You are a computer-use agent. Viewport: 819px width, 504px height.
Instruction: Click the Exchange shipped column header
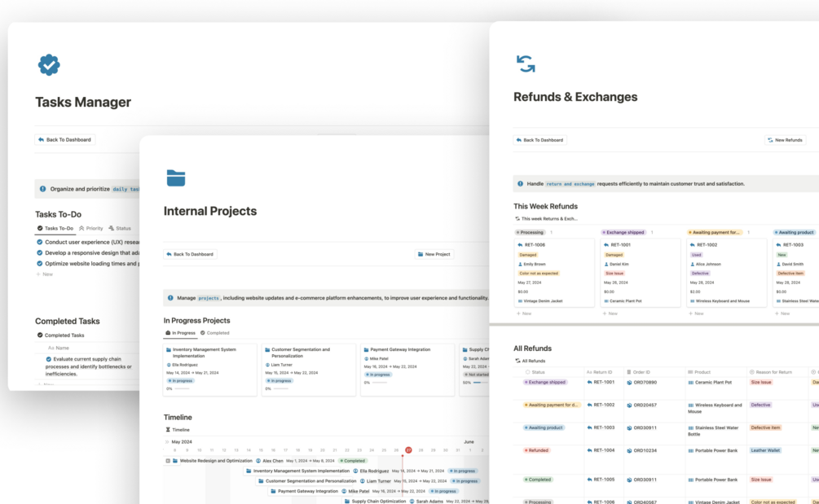pyautogui.click(x=623, y=232)
